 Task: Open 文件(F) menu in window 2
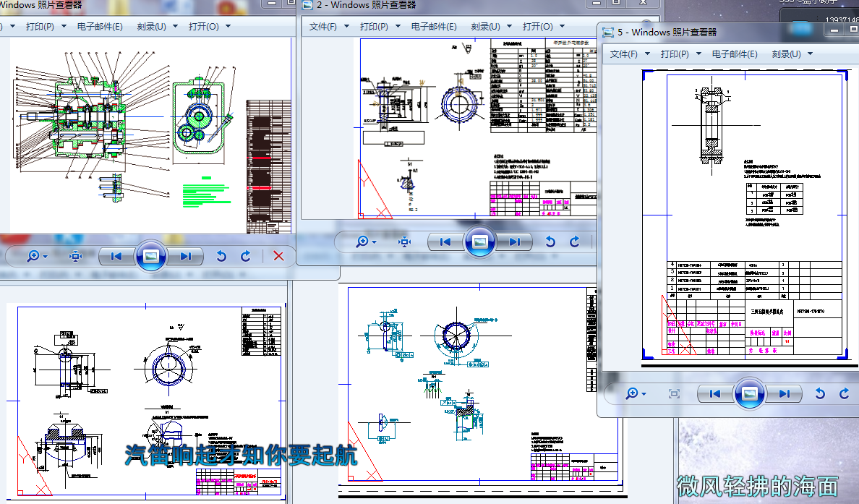coord(329,26)
